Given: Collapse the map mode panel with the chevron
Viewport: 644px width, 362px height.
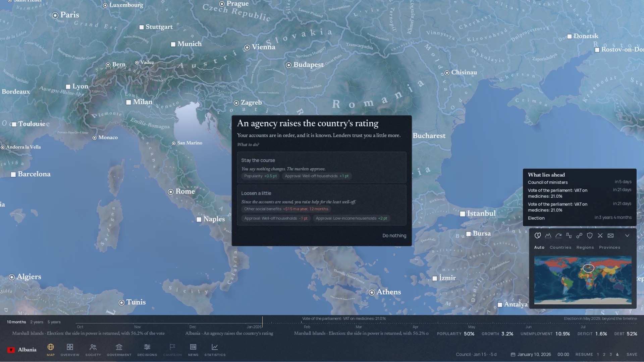Looking at the screenshot, I should (627, 236).
